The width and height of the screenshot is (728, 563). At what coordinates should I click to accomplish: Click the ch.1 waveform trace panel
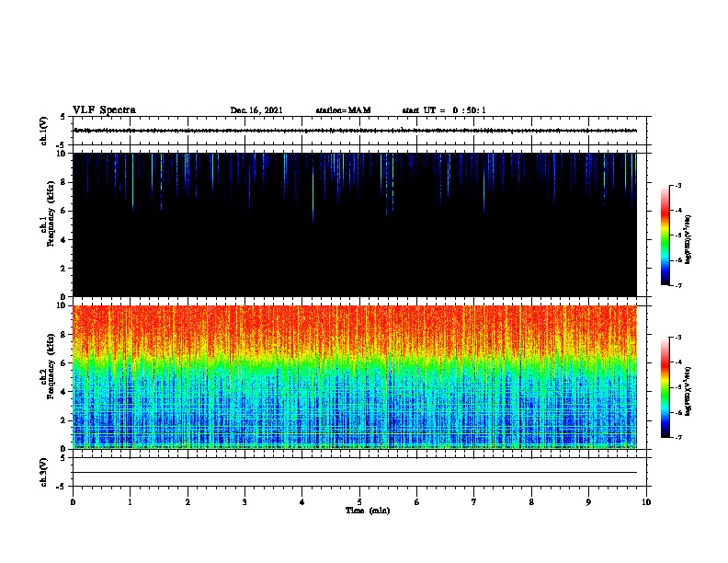point(359,131)
